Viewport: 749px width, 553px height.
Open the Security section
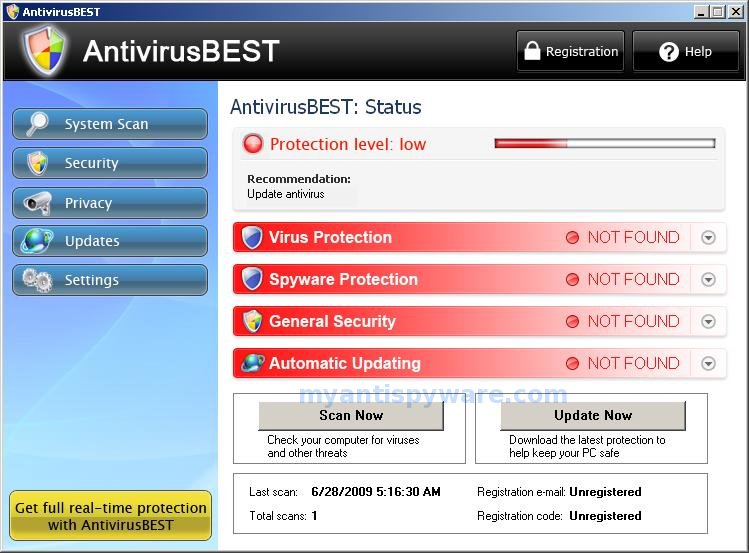click(x=110, y=163)
